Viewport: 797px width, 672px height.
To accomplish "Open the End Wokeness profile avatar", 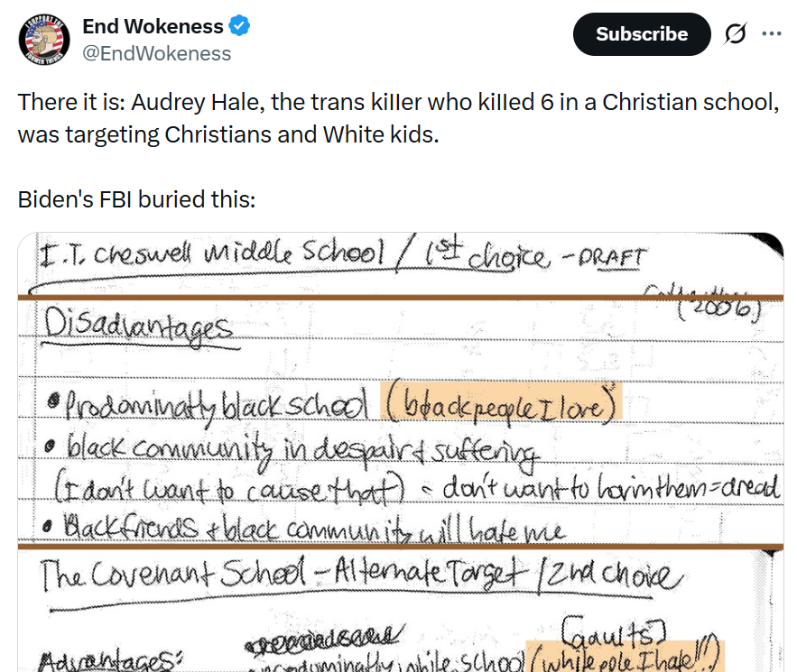I will [42, 41].
